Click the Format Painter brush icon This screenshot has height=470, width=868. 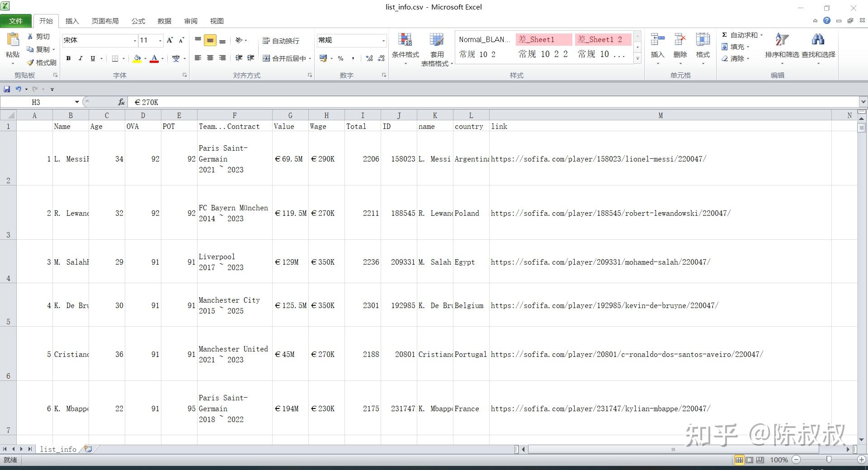click(x=30, y=62)
